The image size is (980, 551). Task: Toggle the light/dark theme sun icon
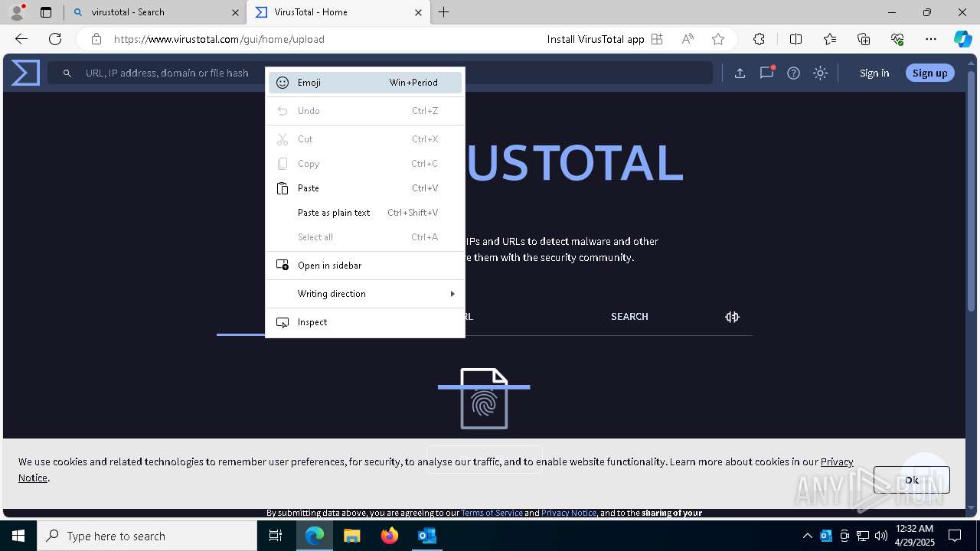(x=820, y=73)
